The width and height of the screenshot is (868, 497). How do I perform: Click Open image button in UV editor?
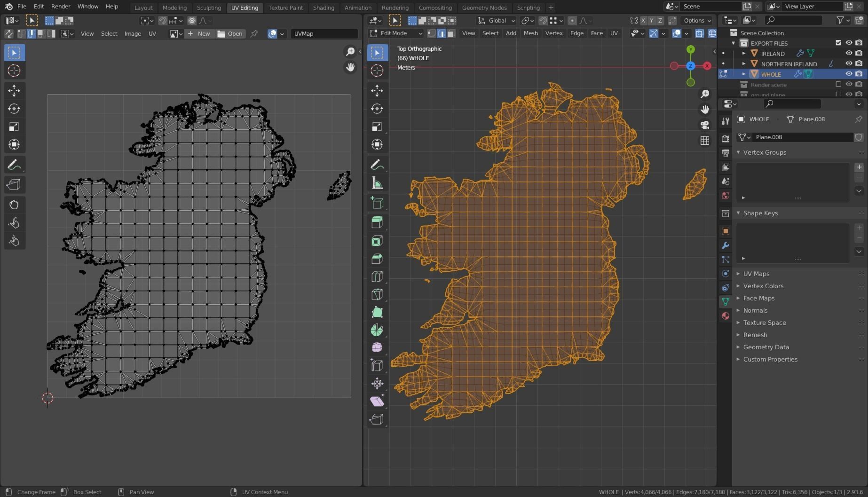click(230, 34)
